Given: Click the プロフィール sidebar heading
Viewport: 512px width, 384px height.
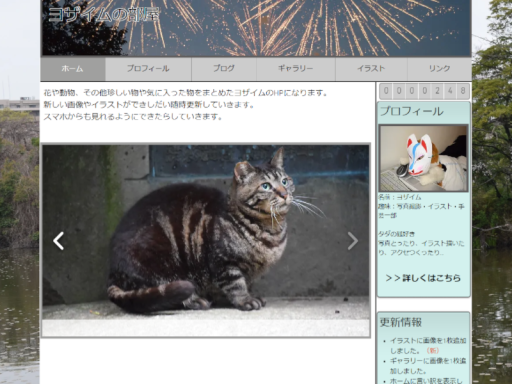Looking at the screenshot, I should coord(412,111).
